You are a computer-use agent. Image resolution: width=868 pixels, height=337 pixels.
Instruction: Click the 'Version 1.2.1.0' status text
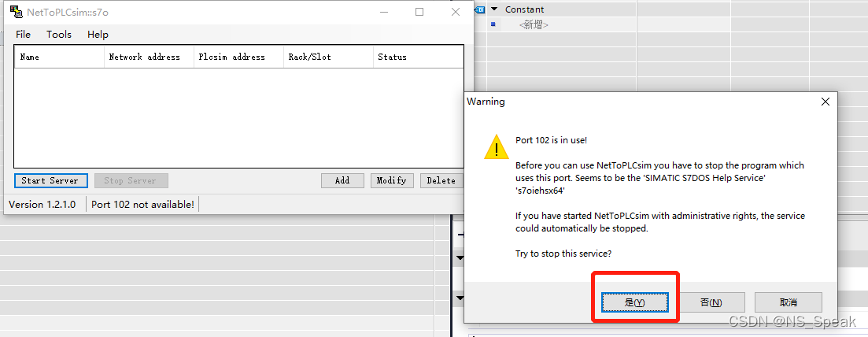coord(42,205)
